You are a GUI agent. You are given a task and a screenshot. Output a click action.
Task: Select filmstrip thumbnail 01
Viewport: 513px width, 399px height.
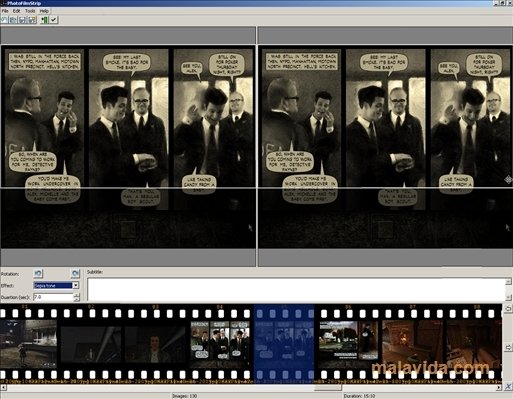tap(28, 344)
